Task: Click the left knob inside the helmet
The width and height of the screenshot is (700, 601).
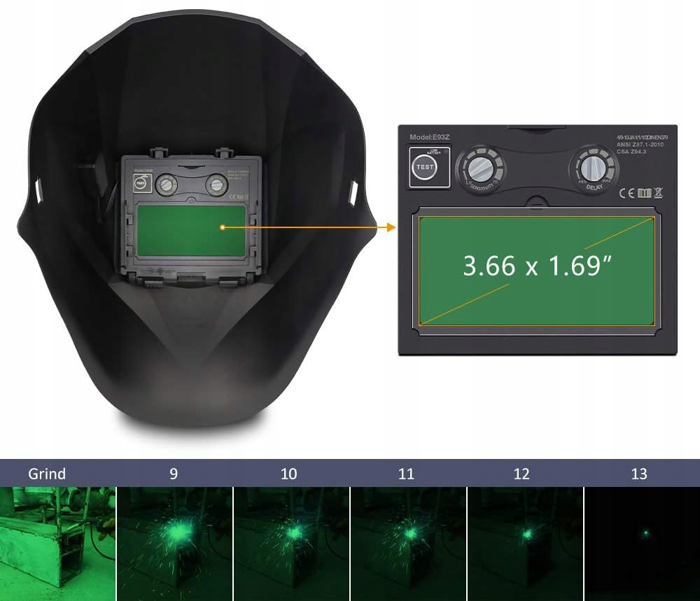Action: click(167, 184)
